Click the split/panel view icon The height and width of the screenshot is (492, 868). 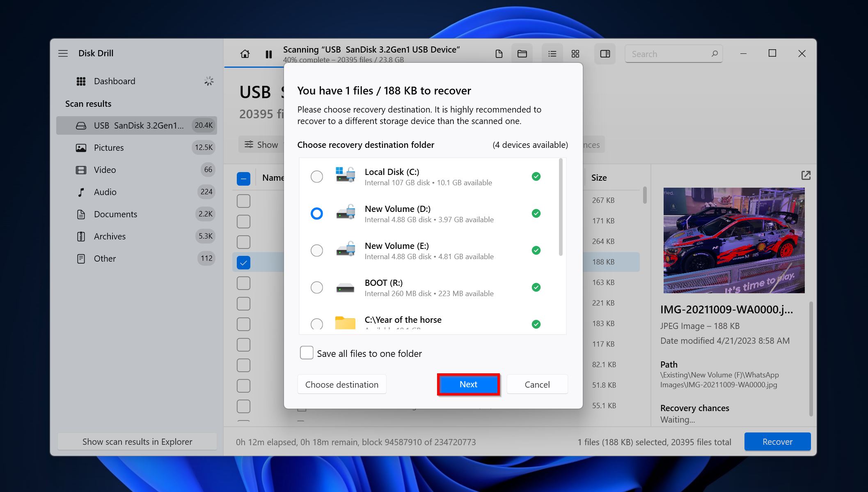[x=605, y=54]
